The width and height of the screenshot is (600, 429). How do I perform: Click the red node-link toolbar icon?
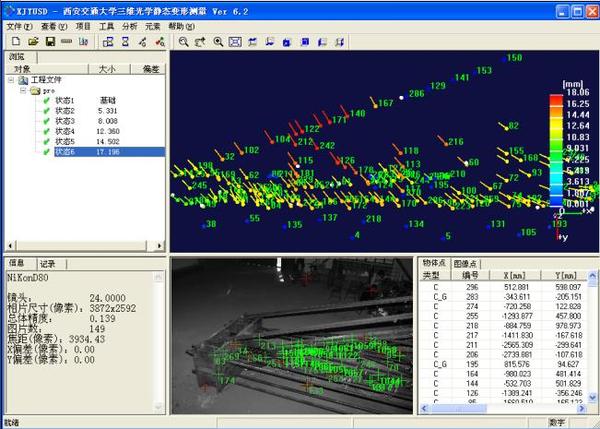click(x=160, y=42)
